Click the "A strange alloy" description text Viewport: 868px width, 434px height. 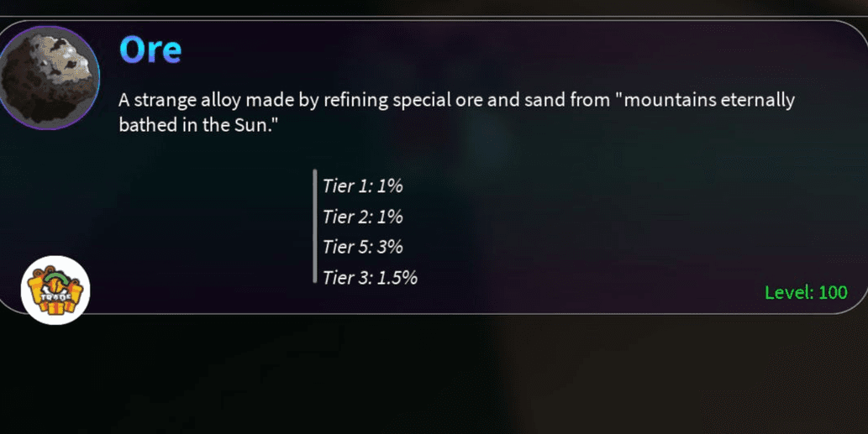180,100
